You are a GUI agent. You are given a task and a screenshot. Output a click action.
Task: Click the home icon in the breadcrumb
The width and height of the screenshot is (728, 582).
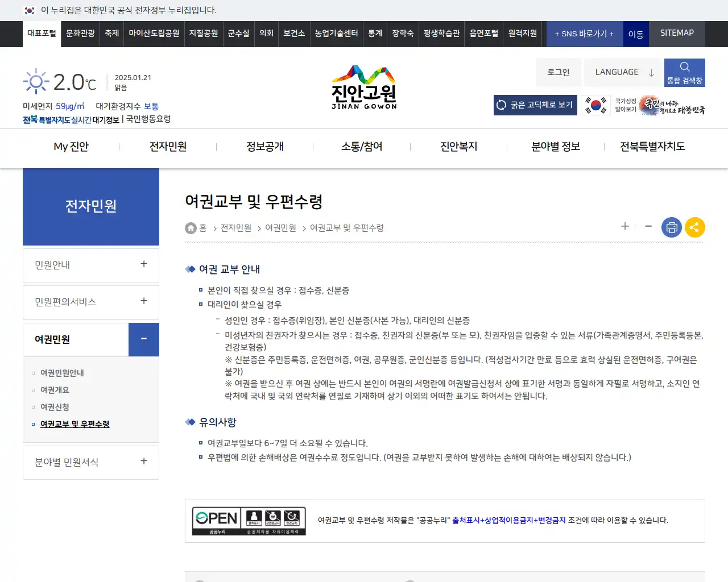[191, 227]
